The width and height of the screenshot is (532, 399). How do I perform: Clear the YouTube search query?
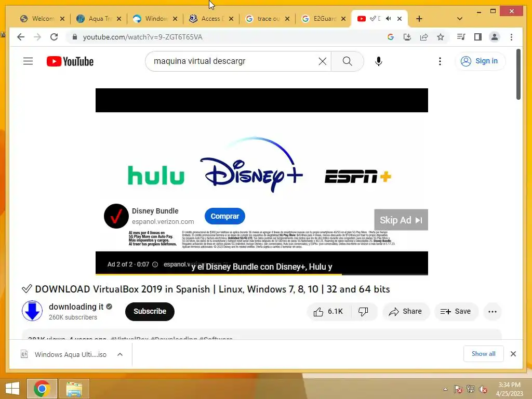coord(322,61)
